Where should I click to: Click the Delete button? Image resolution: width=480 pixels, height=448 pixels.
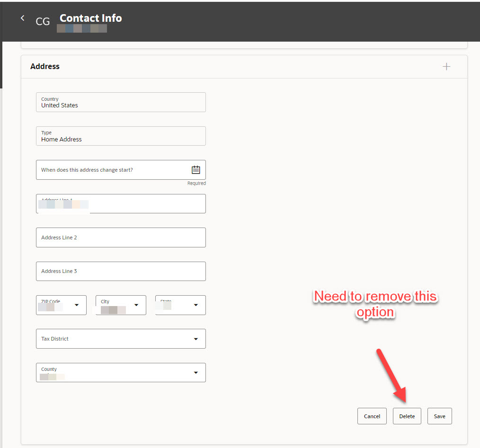click(x=407, y=416)
